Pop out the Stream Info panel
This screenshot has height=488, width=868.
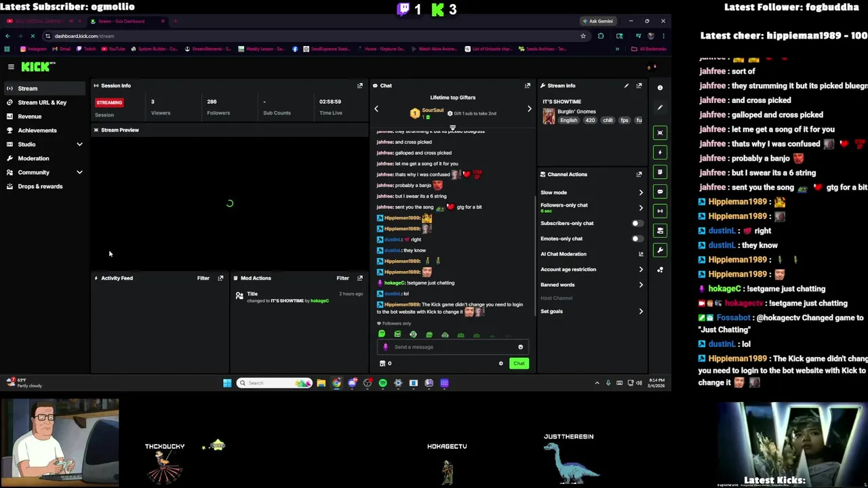[x=639, y=85]
